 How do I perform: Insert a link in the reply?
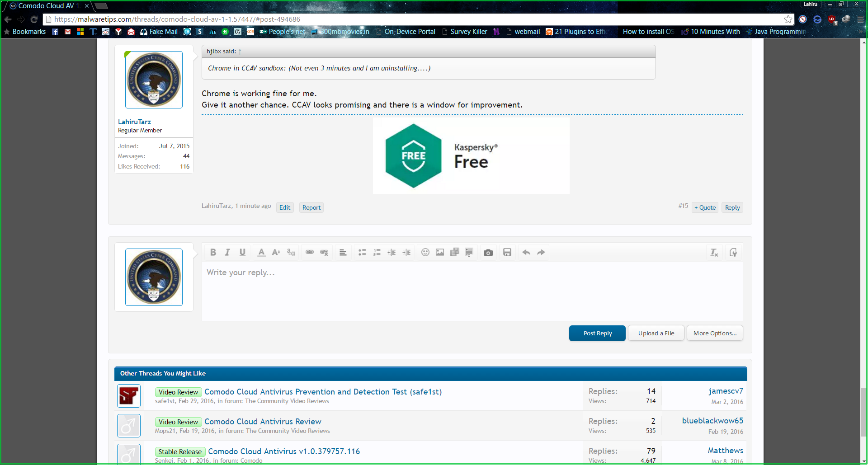point(310,252)
